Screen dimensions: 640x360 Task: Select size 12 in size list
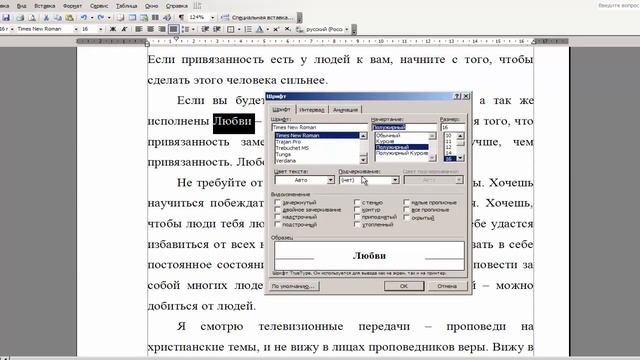450,147
